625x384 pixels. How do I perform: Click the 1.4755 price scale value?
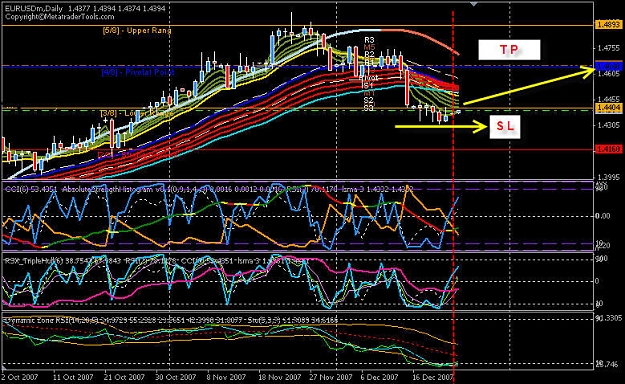609,48
